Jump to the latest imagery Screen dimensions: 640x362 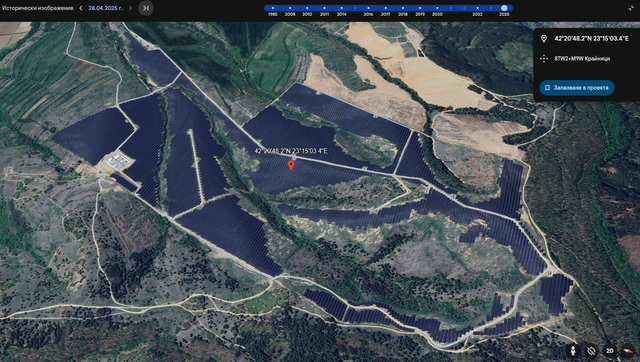click(146, 8)
